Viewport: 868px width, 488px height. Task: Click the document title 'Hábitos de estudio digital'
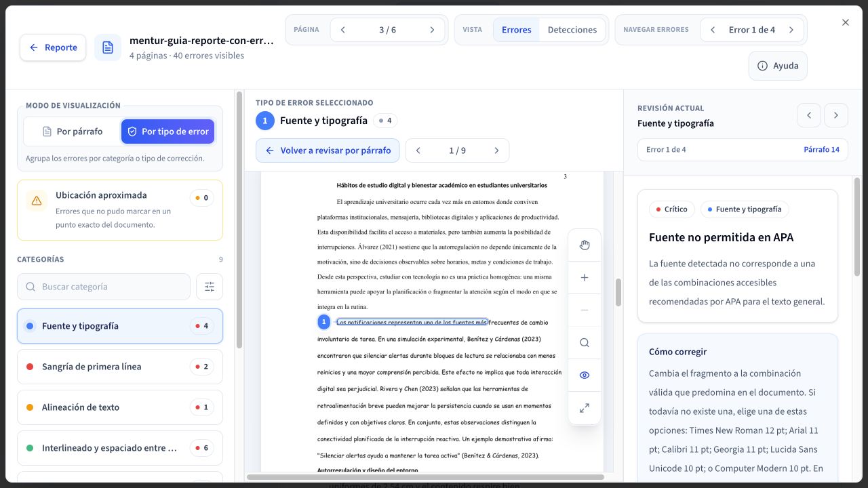[441, 185]
